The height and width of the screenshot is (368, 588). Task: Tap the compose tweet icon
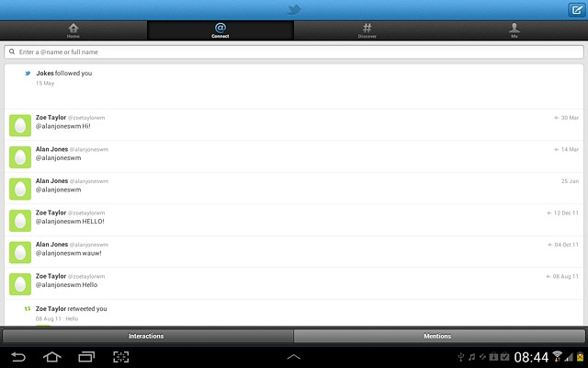tap(577, 10)
